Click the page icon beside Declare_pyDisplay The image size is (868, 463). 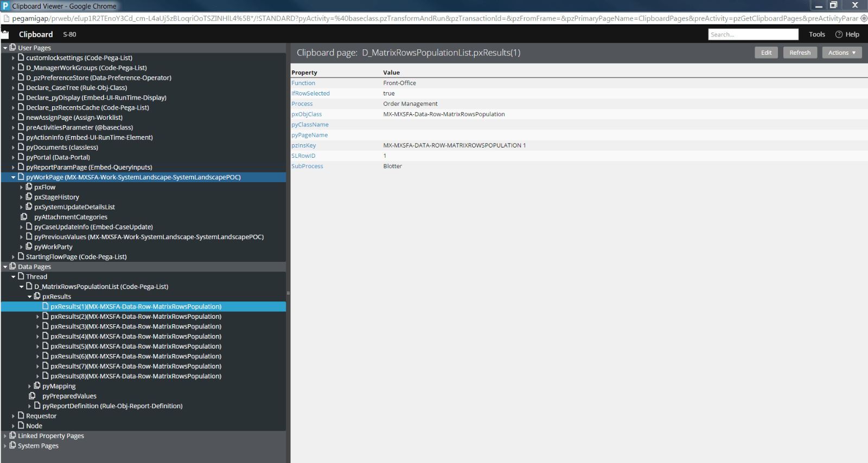(x=21, y=98)
